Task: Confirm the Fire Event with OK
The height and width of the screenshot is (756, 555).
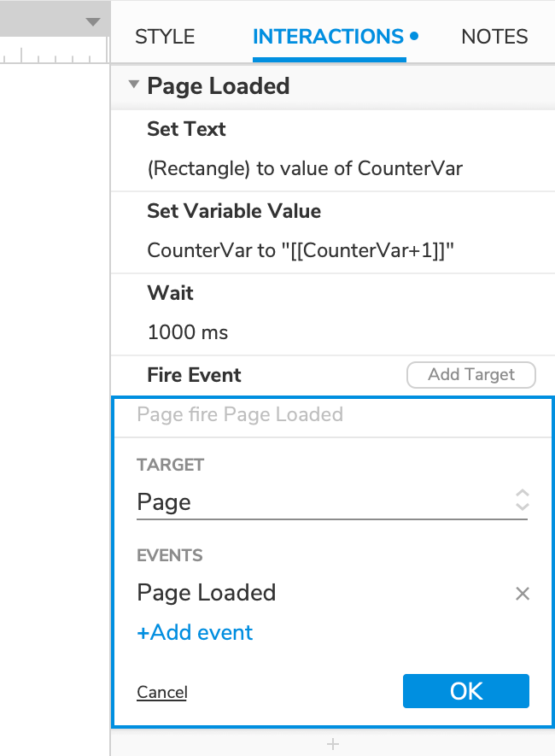Action: [465, 691]
